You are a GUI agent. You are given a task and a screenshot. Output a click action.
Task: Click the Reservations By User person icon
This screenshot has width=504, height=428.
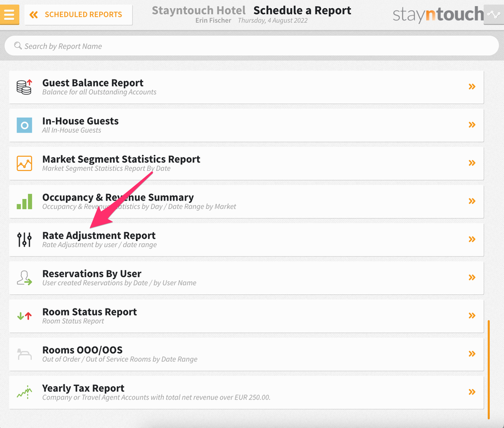25,278
